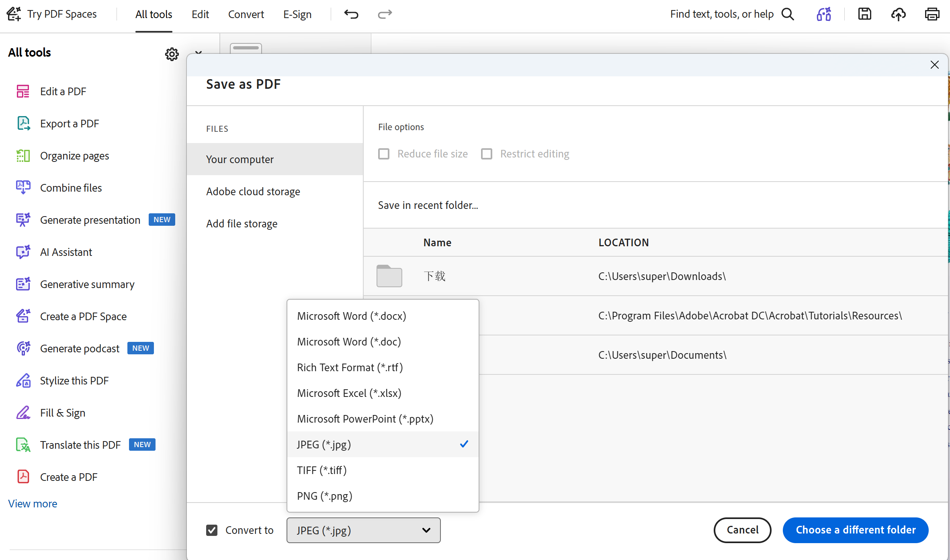Click the Translate this PDF icon
Screen dimensions: 950x560
pos(23,445)
